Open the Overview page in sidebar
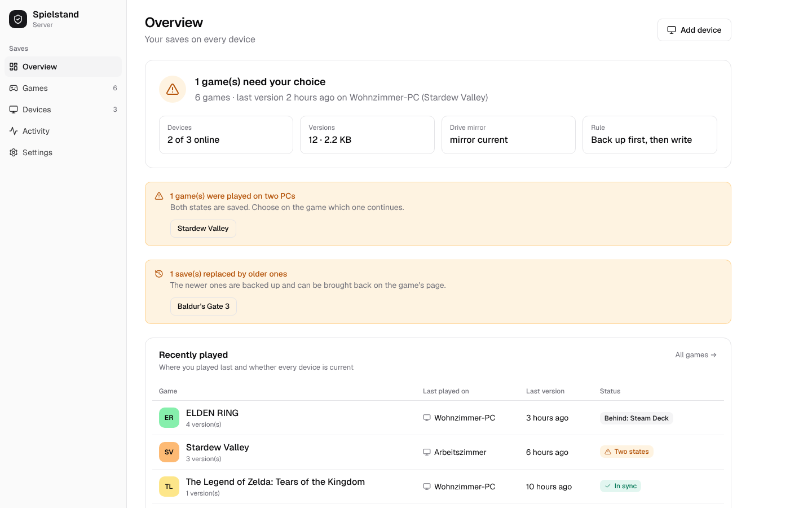The height and width of the screenshot is (508, 812). point(63,67)
